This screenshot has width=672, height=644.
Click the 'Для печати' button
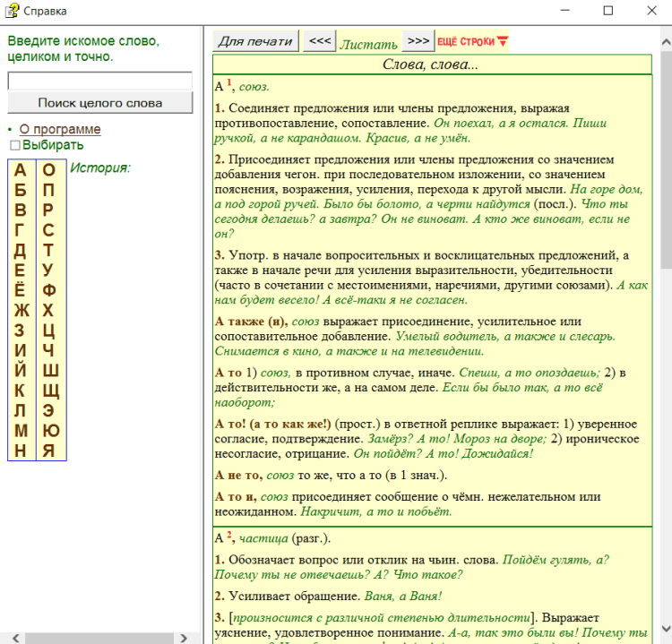pyautogui.click(x=255, y=41)
